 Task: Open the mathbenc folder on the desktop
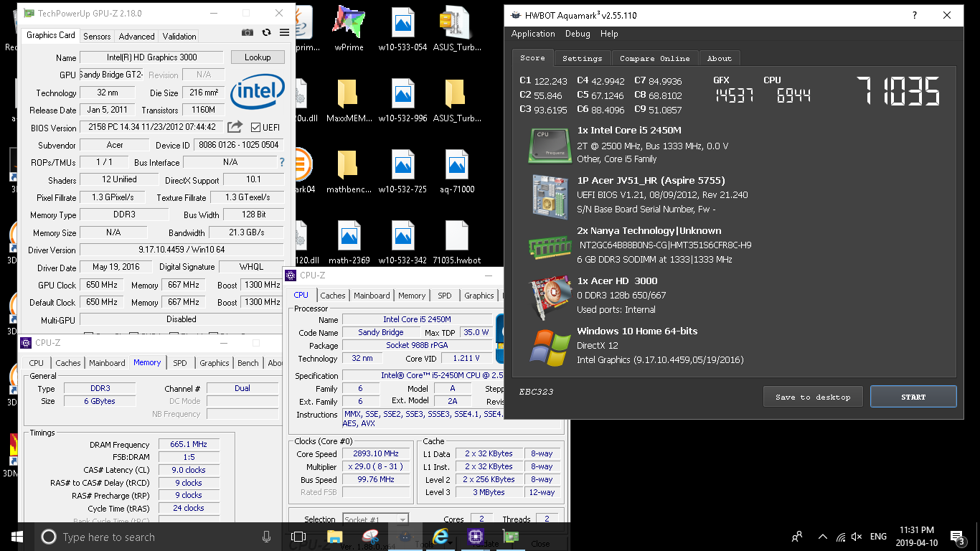(x=348, y=172)
